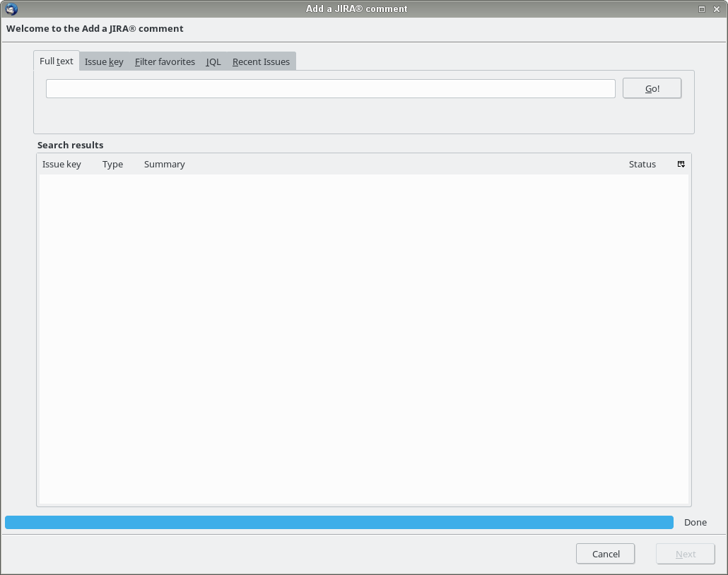Open the Filter favorites tab
The height and width of the screenshot is (575, 728).
[165, 61]
